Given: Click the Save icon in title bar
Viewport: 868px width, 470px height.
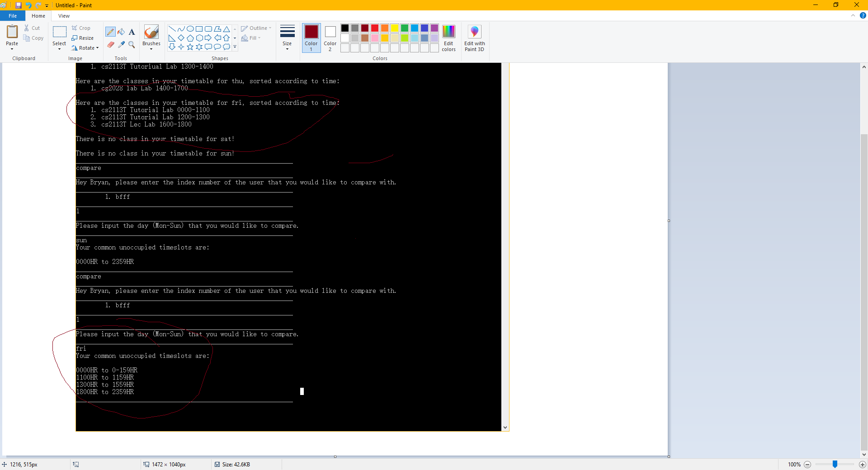Looking at the screenshot, I should (x=19, y=5).
